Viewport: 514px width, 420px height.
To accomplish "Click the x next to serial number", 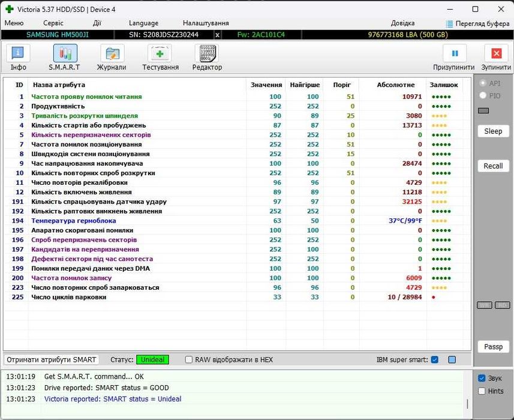I will tap(217, 35).
